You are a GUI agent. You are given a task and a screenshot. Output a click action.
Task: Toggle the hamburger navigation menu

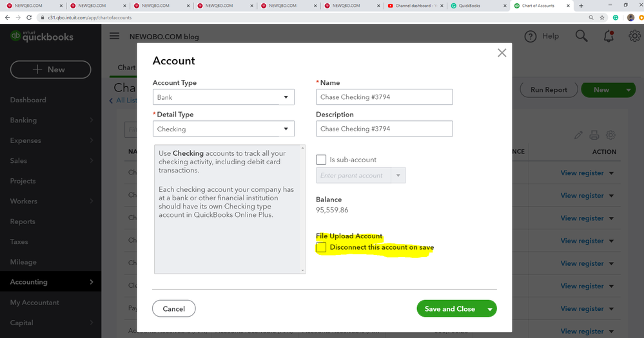(115, 36)
